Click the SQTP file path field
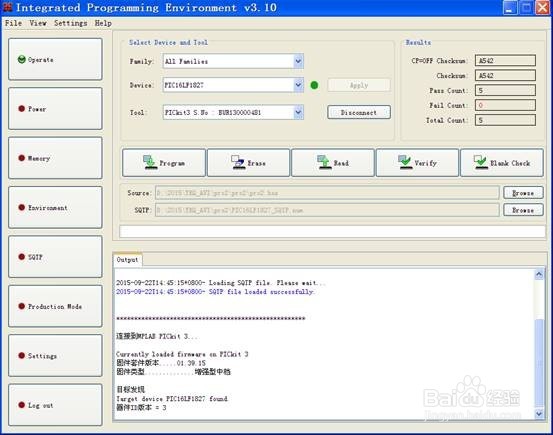The image size is (553, 435). 327,210
